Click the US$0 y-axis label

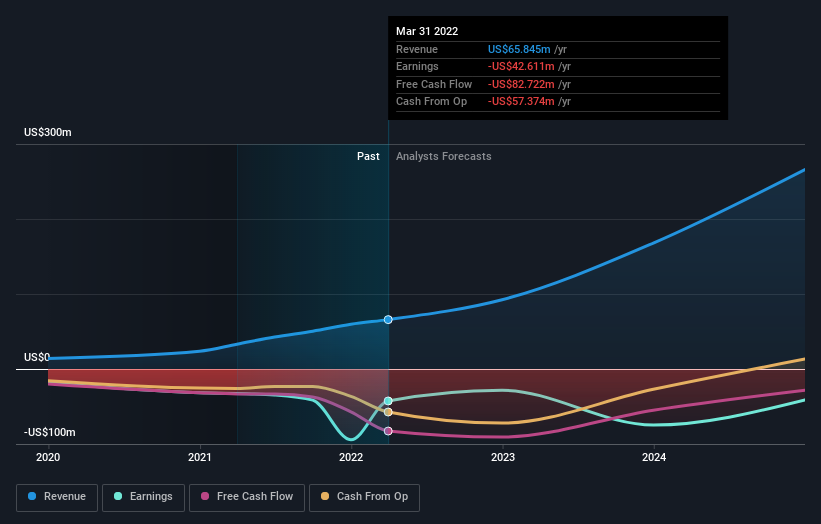pos(37,358)
